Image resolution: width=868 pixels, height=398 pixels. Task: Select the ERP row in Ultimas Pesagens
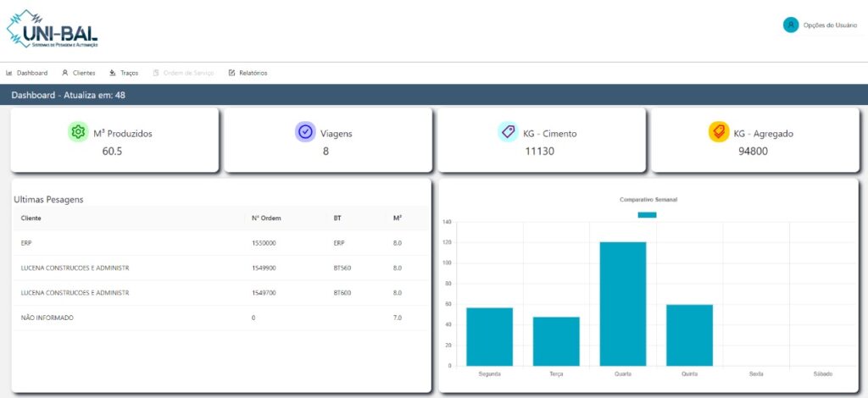click(28, 243)
